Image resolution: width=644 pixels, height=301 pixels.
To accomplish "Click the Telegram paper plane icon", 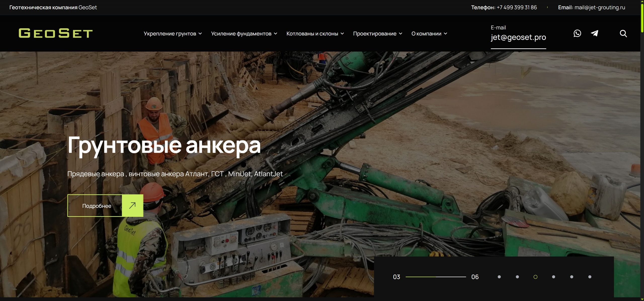I will (594, 33).
